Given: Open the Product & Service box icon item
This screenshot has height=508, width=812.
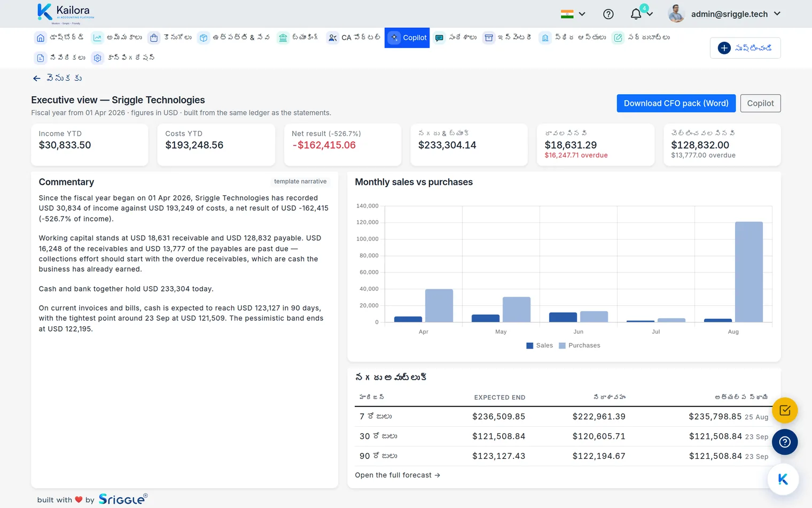Looking at the screenshot, I should click(204, 38).
